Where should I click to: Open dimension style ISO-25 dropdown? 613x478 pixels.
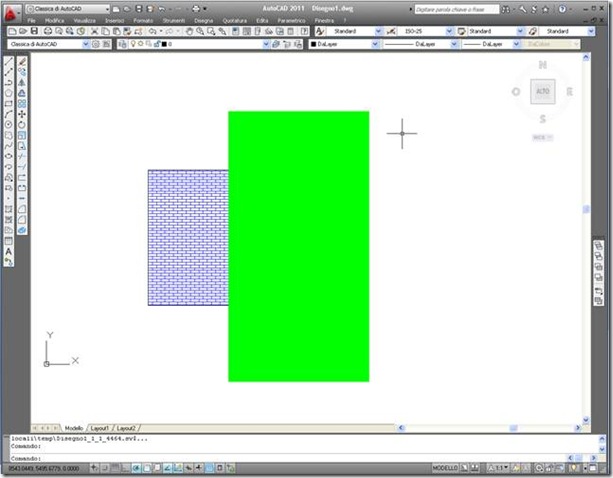[449, 31]
